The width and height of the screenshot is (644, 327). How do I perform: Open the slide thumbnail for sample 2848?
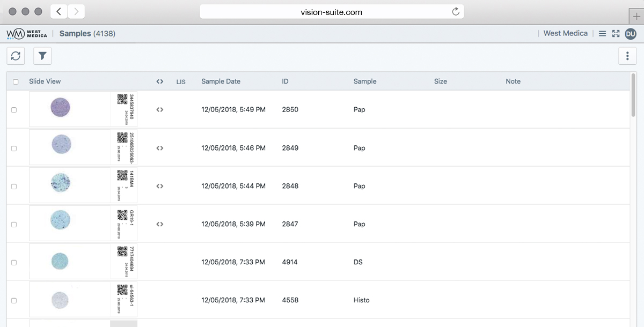tap(83, 186)
